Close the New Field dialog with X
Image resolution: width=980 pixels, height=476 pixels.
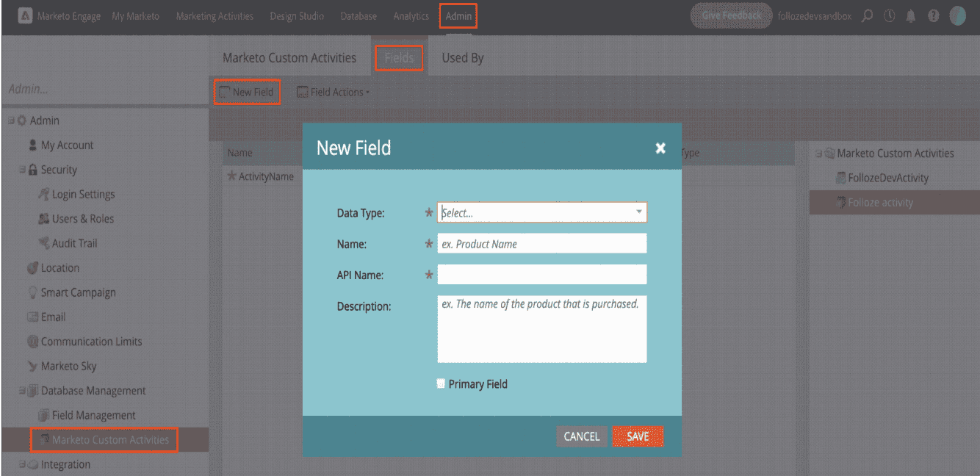click(x=660, y=148)
